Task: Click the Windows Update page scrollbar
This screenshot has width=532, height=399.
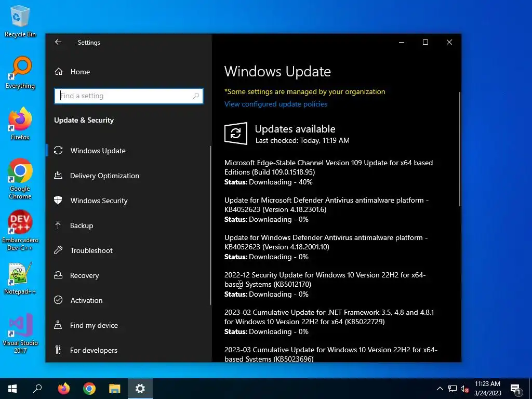Action: click(460, 149)
